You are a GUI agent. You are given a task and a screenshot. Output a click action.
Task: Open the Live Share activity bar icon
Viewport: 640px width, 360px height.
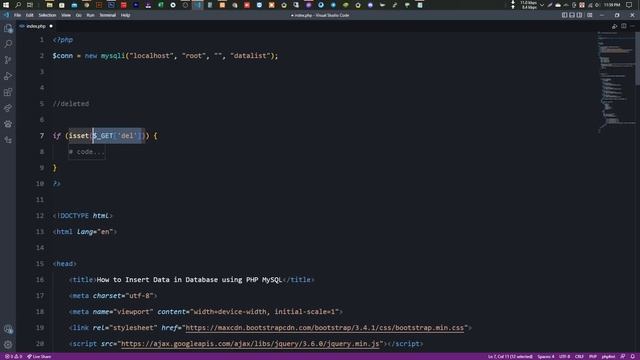(x=8, y=108)
